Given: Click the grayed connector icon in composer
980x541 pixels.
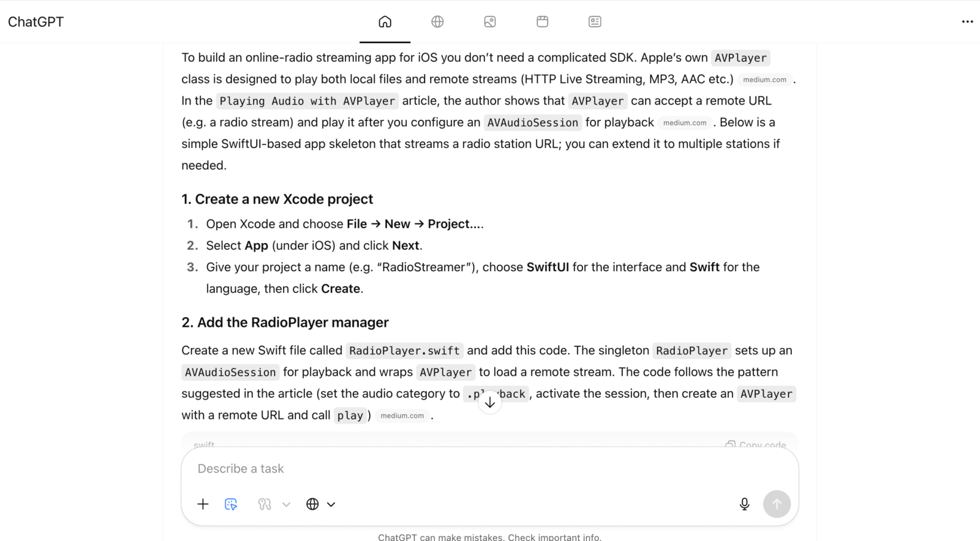Looking at the screenshot, I should pos(265,504).
